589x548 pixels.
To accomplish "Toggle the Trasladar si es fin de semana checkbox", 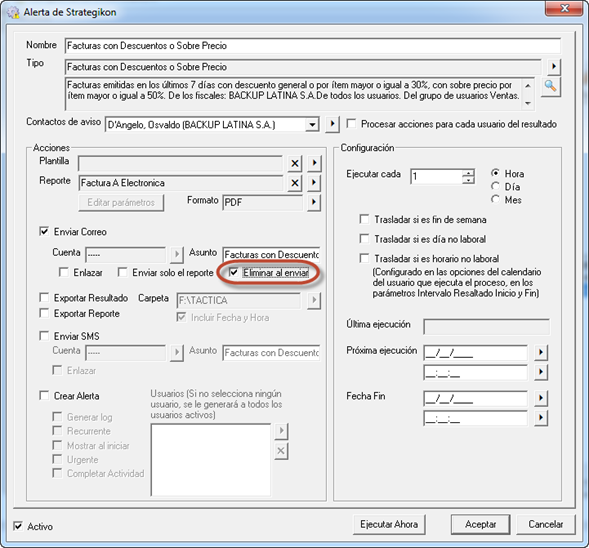I will 364,219.
